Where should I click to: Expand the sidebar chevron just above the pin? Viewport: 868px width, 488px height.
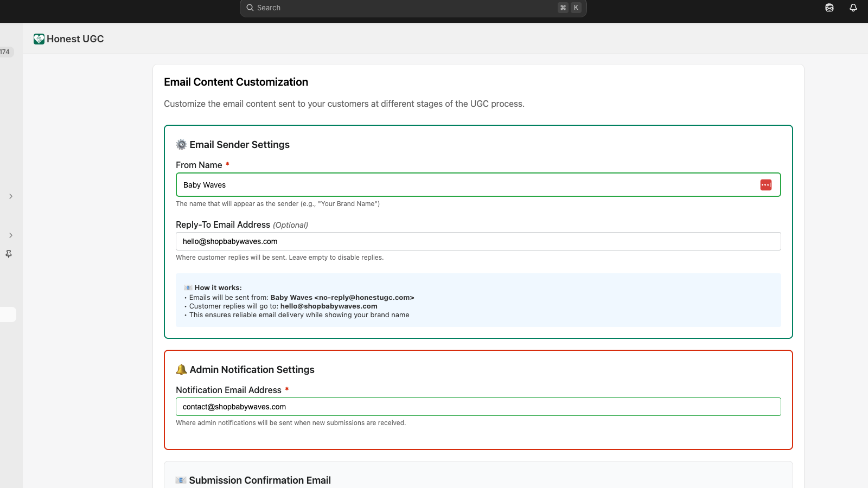(11, 235)
